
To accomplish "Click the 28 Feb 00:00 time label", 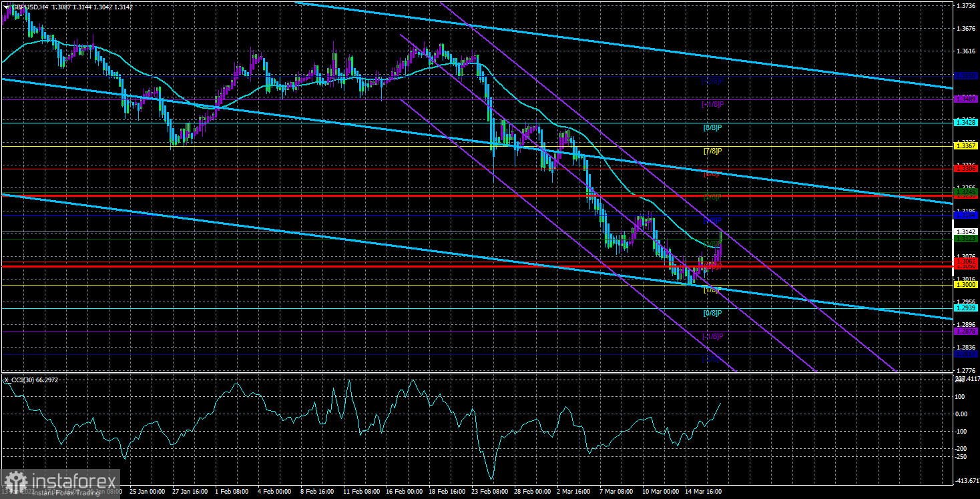I will click(533, 492).
